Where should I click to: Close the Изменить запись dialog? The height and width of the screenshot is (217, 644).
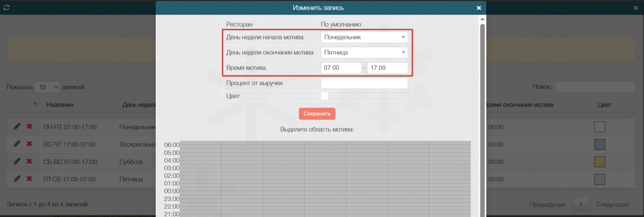click(479, 8)
